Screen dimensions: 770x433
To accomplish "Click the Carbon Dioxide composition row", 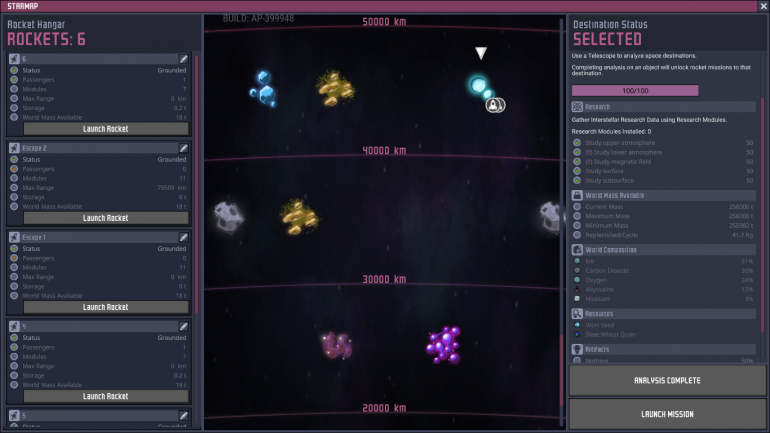I will click(663, 271).
